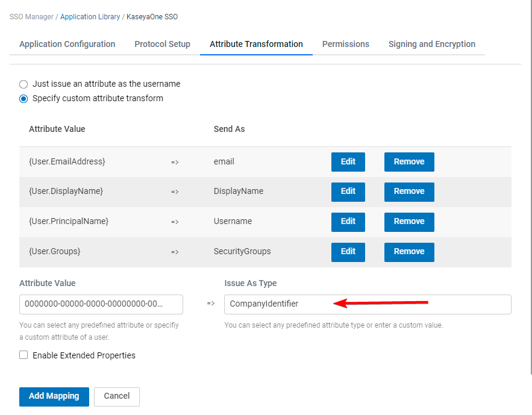This screenshot has width=532, height=415.
Task: Edit the Username mapping row
Action: (x=348, y=222)
